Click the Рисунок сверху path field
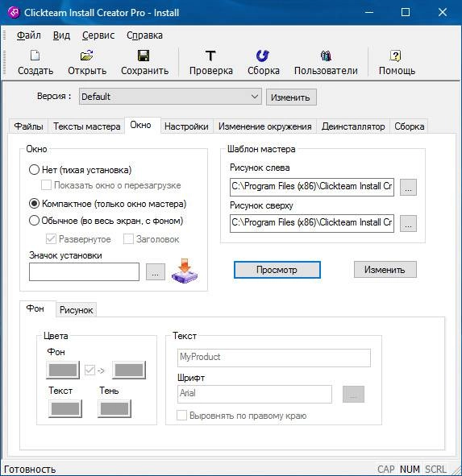462x476 pixels. (x=312, y=223)
